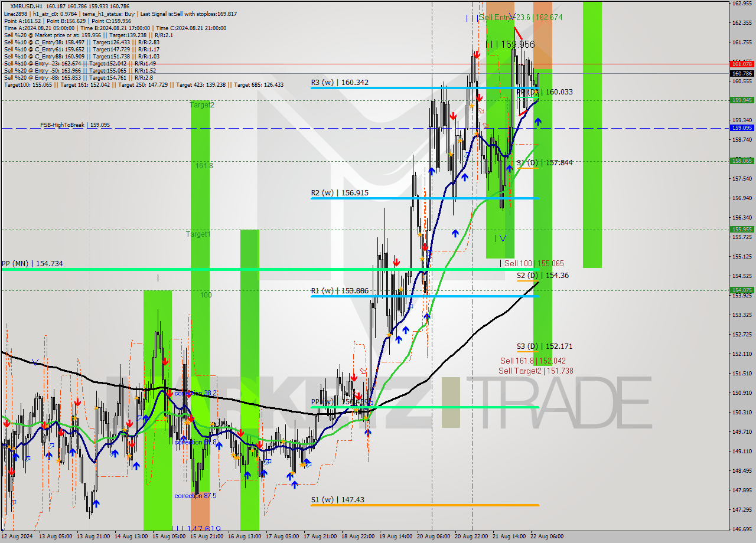Click the green 159.945 price tag
This screenshot has height=543, width=756.
(741, 100)
